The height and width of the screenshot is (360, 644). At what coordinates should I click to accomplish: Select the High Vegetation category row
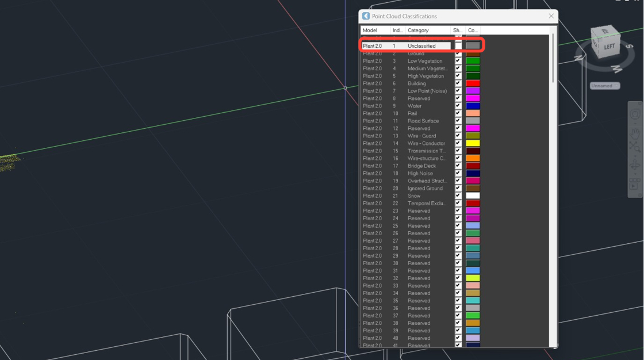click(425, 76)
